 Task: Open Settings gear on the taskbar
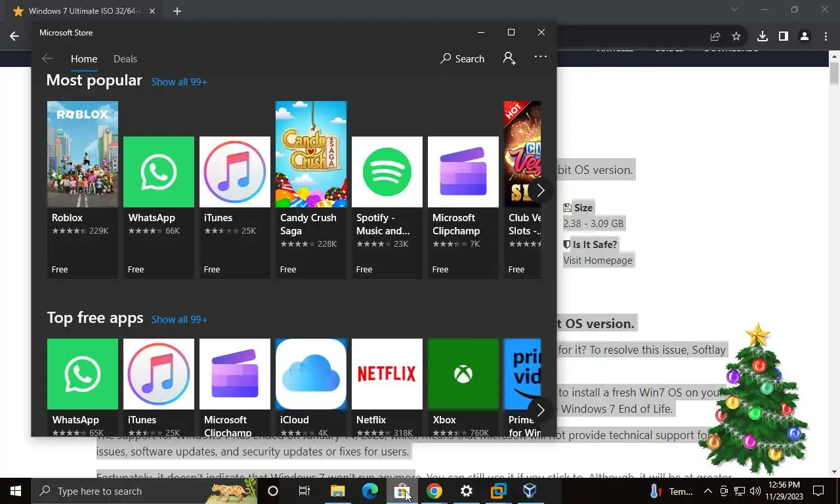coord(466,491)
